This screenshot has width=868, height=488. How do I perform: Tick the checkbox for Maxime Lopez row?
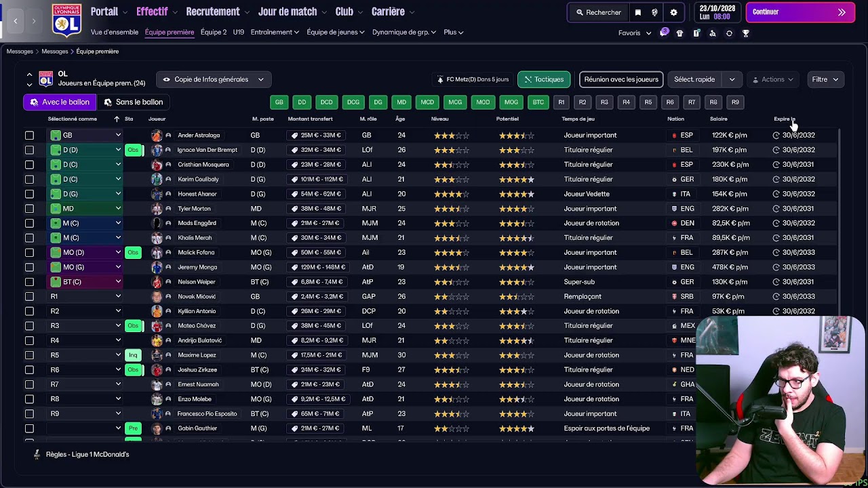[29, 355]
